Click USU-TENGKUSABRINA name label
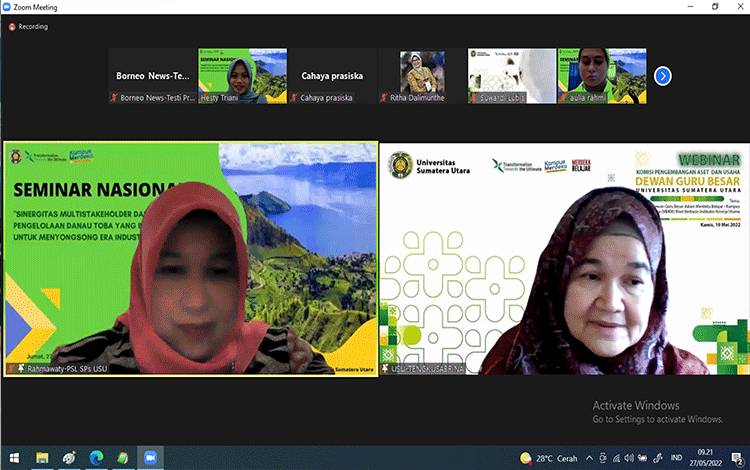 pos(428,369)
